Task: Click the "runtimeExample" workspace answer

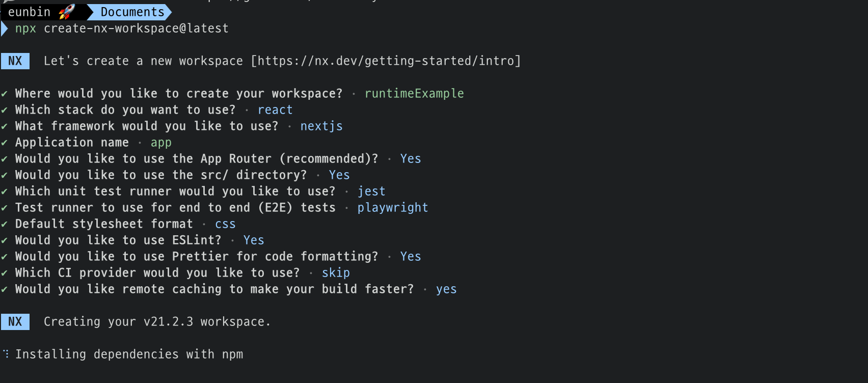Action: click(414, 94)
